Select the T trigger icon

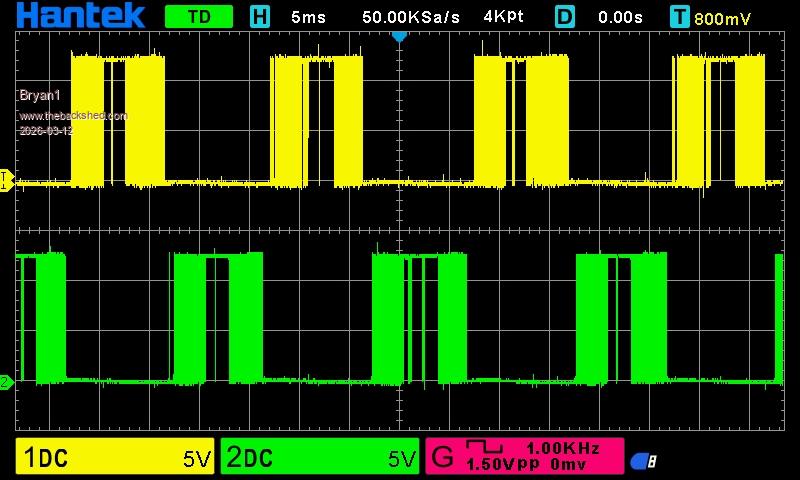point(681,17)
